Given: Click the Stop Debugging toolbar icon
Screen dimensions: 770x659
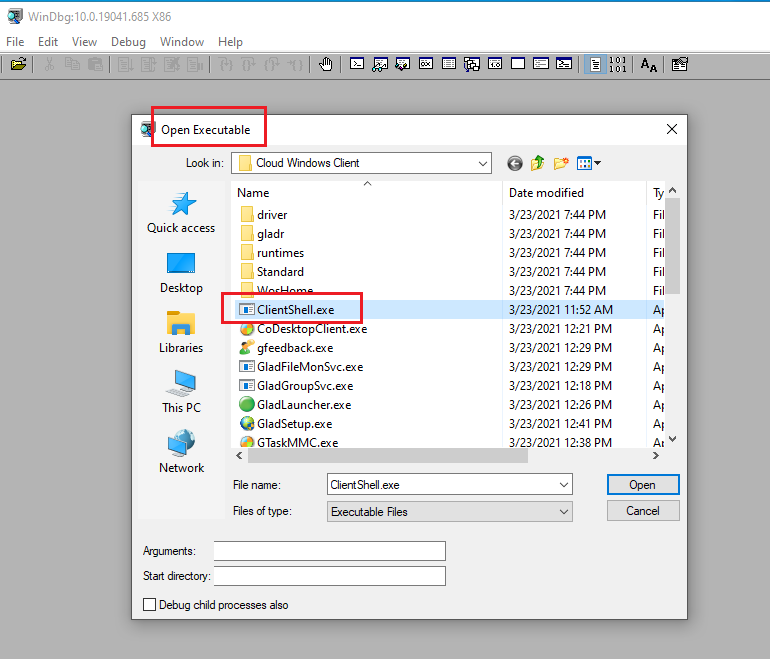Looking at the screenshot, I should point(171,64).
